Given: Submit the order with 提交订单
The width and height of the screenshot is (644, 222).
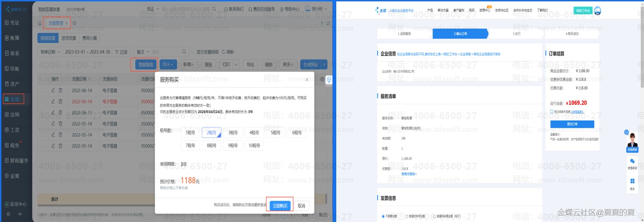Looking at the screenshot, I should (x=572, y=124).
